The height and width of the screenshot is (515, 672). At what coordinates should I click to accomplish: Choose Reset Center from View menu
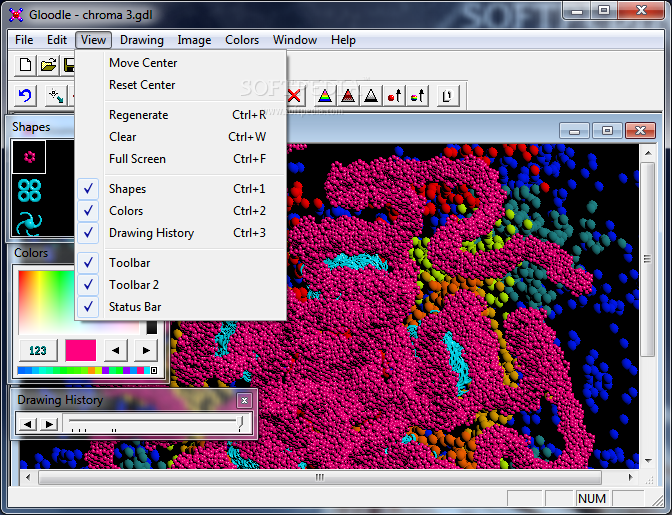click(180, 85)
